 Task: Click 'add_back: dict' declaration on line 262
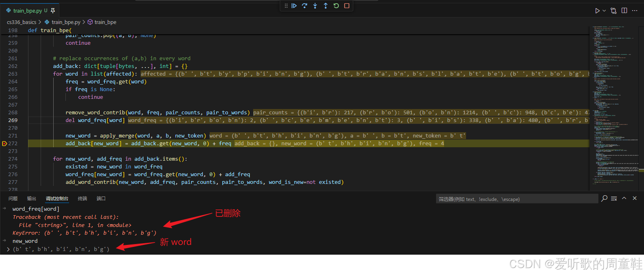point(120,66)
